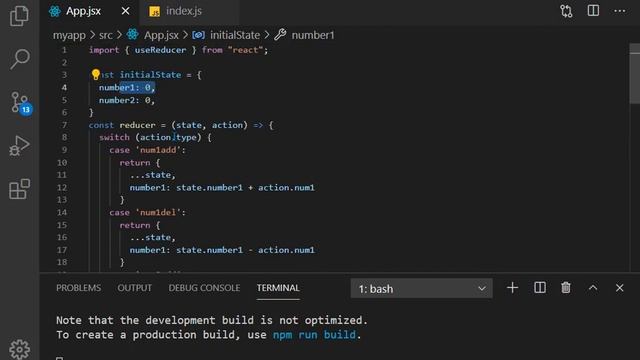Click 'state.number1 - action.num1' expression

pyautogui.click(x=245, y=250)
